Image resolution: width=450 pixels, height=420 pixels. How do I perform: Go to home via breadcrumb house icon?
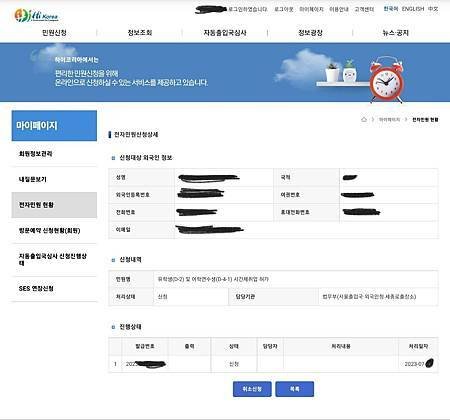tap(364, 119)
